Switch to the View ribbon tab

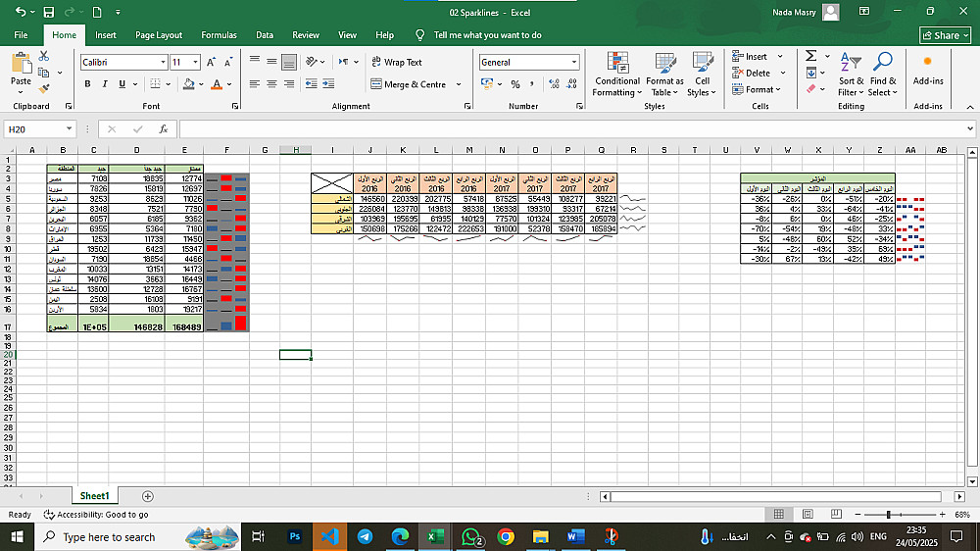(347, 35)
